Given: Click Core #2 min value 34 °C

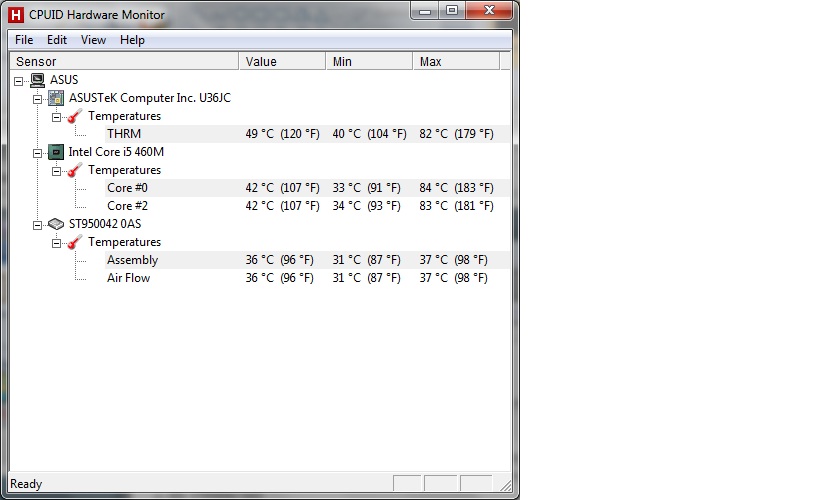Looking at the screenshot, I should click(x=367, y=206).
